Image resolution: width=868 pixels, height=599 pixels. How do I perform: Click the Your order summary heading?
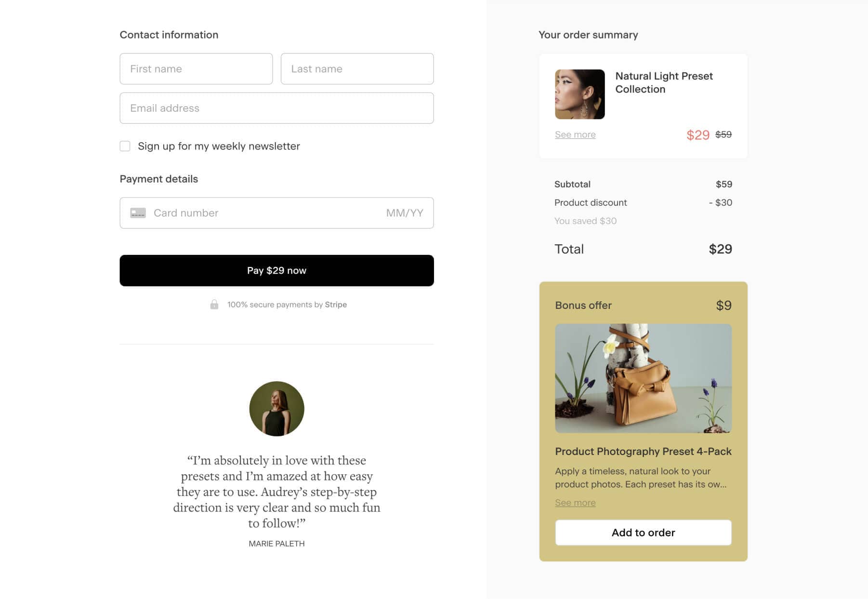[x=588, y=34]
